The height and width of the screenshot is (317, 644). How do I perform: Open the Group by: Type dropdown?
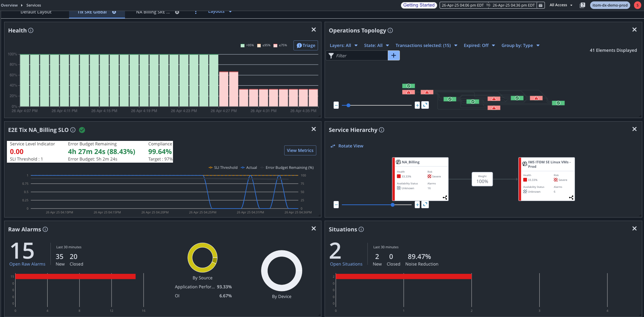pyautogui.click(x=520, y=45)
